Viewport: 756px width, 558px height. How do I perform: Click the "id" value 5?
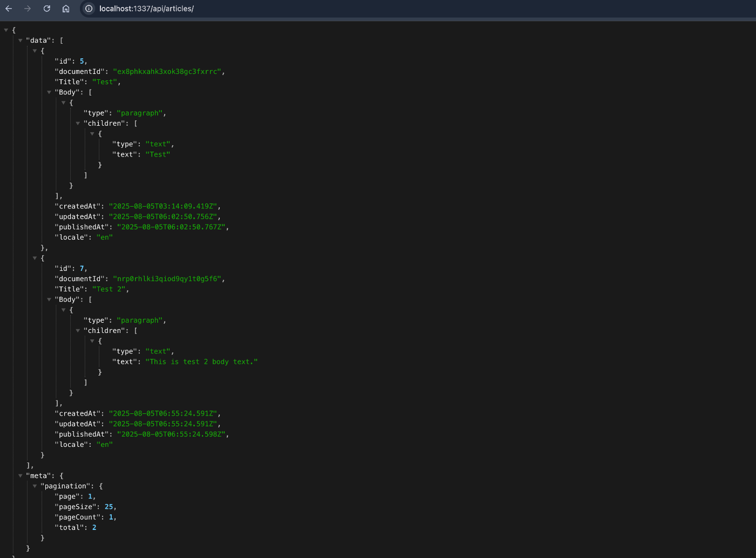[82, 61]
